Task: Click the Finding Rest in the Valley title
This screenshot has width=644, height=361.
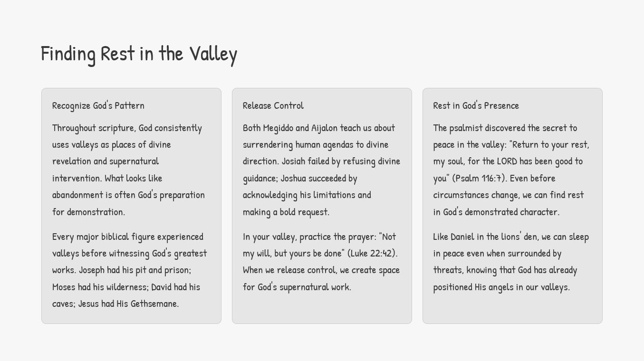Action: click(x=139, y=54)
